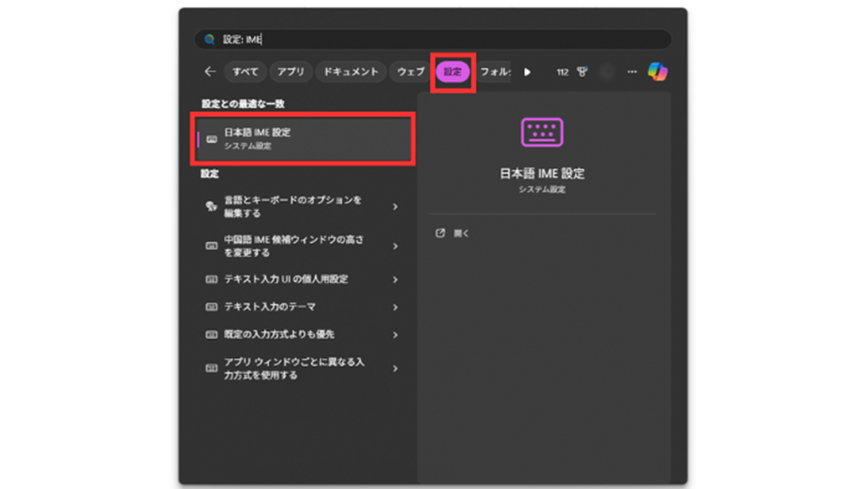868x489 pixels.
Task: Open the 日本語 IME 設定 best match result
Action: (x=305, y=139)
